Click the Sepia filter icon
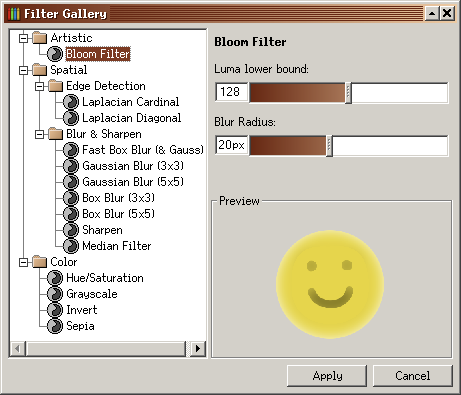The width and height of the screenshot is (461, 395). [x=54, y=326]
